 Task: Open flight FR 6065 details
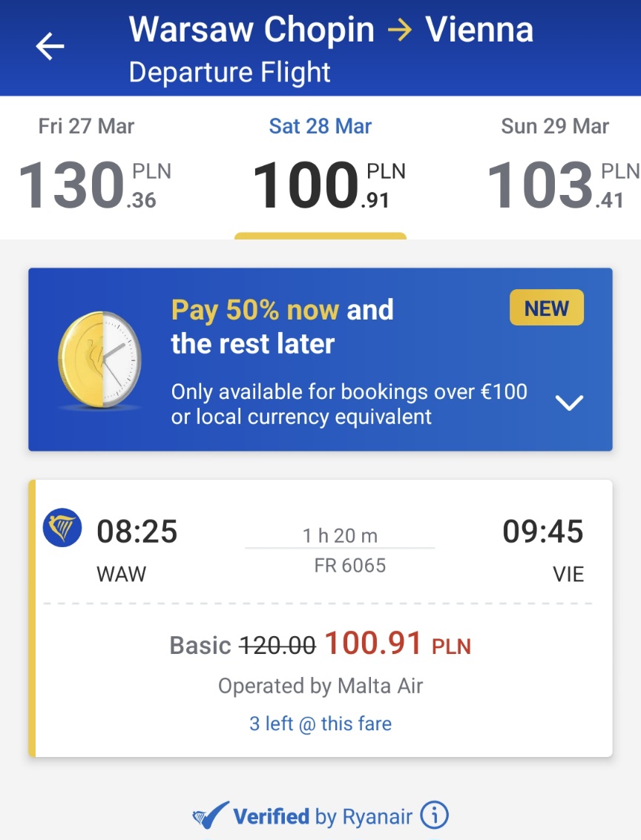(x=349, y=566)
